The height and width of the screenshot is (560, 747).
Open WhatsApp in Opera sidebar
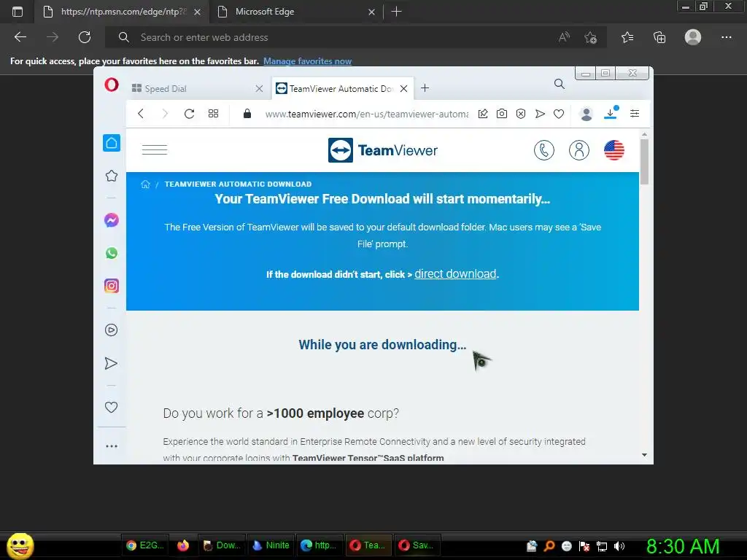pyautogui.click(x=112, y=253)
